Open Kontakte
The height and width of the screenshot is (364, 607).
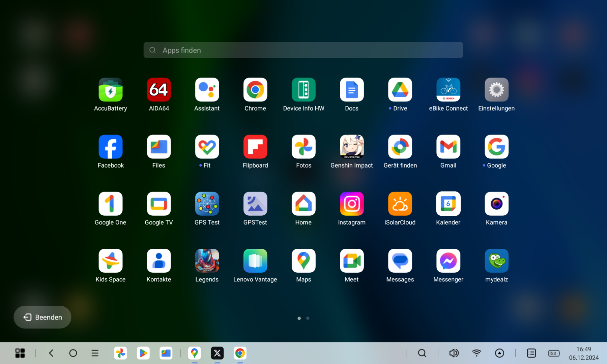click(x=159, y=261)
